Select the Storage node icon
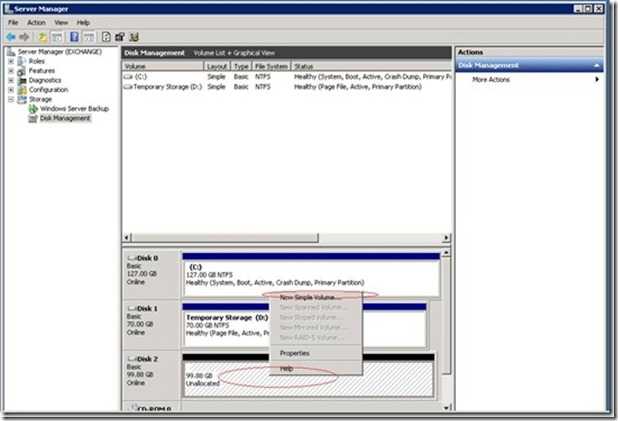618x421 pixels. click(22, 99)
